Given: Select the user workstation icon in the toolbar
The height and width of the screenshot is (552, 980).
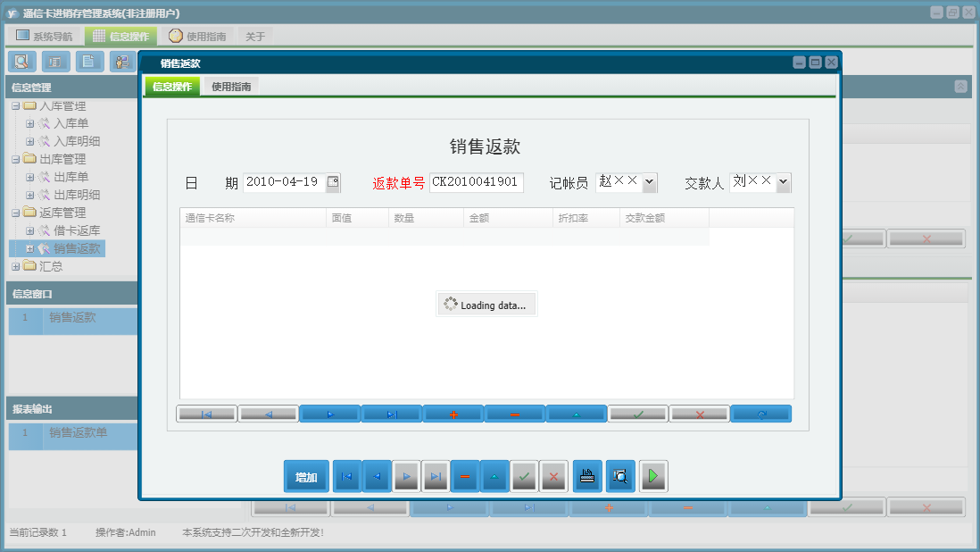Looking at the screenshot, I should click(121, 62).
